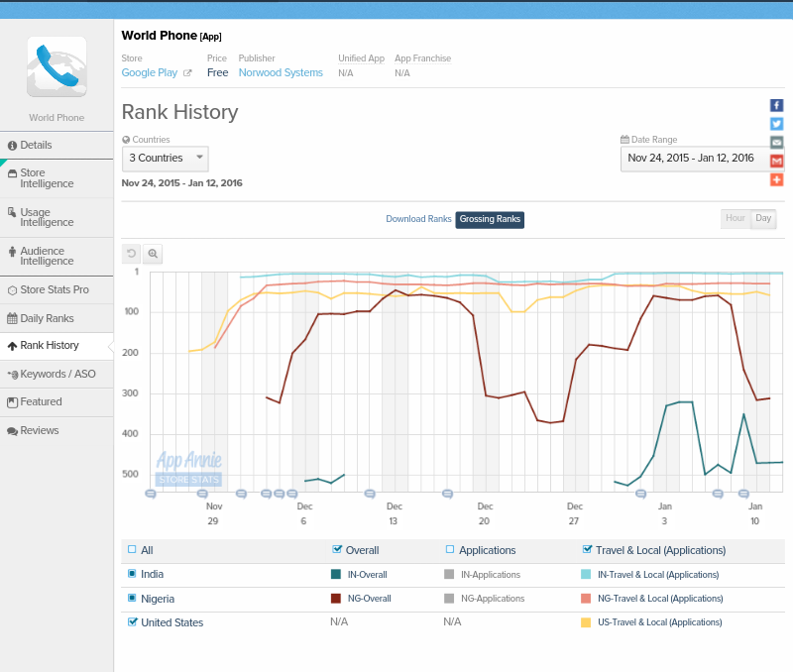Switch to Download Ranks view
The image size is (793, 672).
[418, 219]
